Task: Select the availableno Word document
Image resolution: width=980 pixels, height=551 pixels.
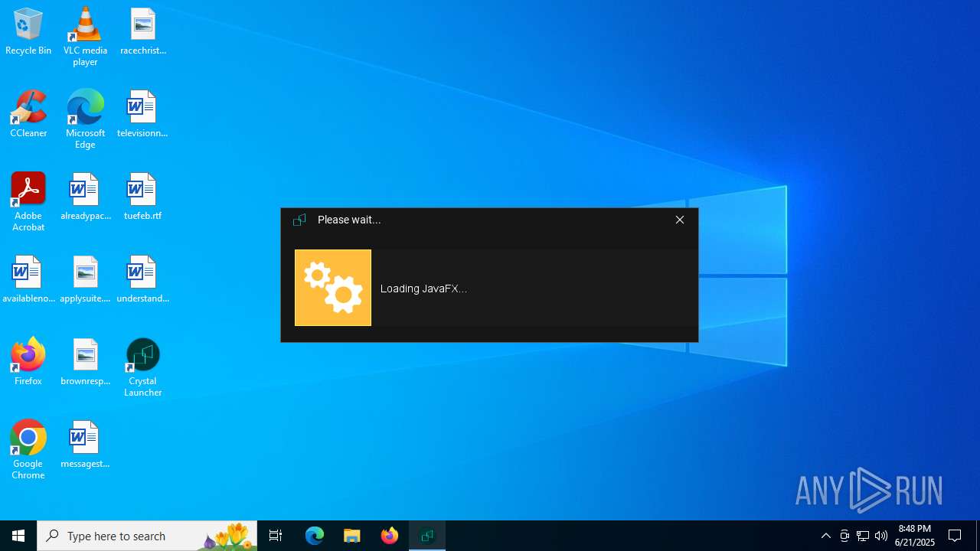Action: pyautogui.click(x=28, y=279)
